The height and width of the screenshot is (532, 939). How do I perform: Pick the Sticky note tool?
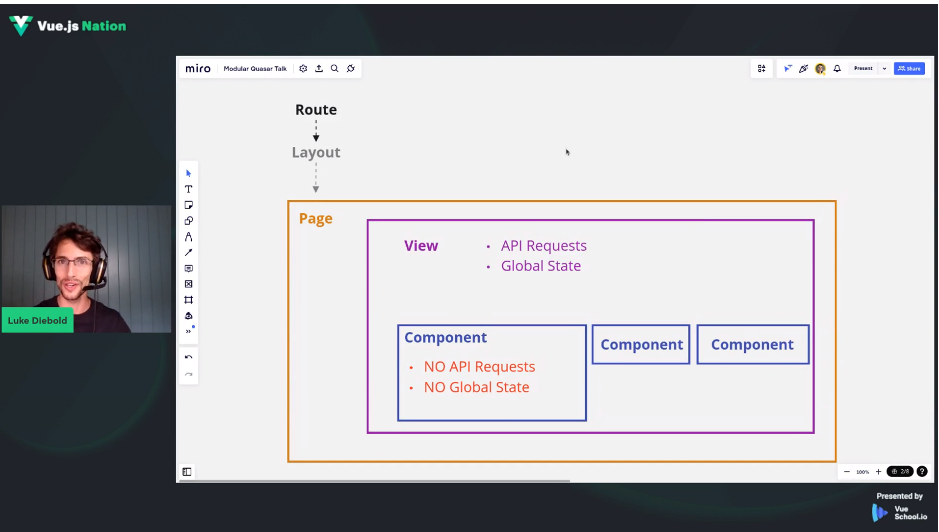(x=188, y=205)
